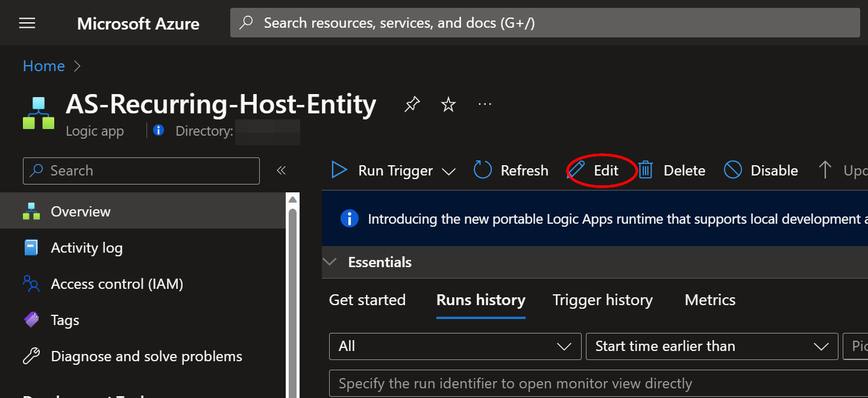The height and width of the screenshot is (398, 868).
Task: Click the Delete trash icon
Action: (646, 170)
